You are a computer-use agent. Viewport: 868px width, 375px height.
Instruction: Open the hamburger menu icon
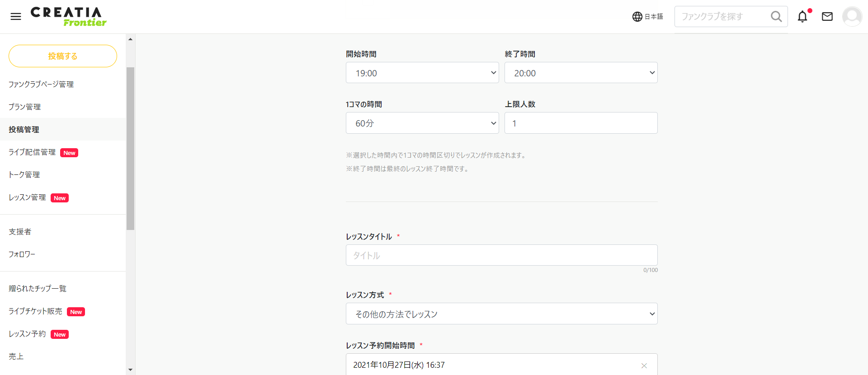tap(16, 17)
